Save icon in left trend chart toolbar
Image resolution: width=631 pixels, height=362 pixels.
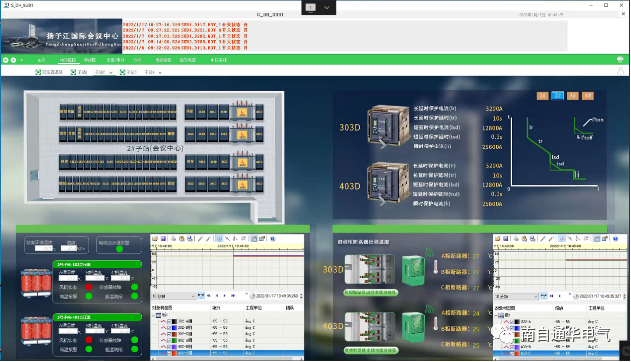163,239
